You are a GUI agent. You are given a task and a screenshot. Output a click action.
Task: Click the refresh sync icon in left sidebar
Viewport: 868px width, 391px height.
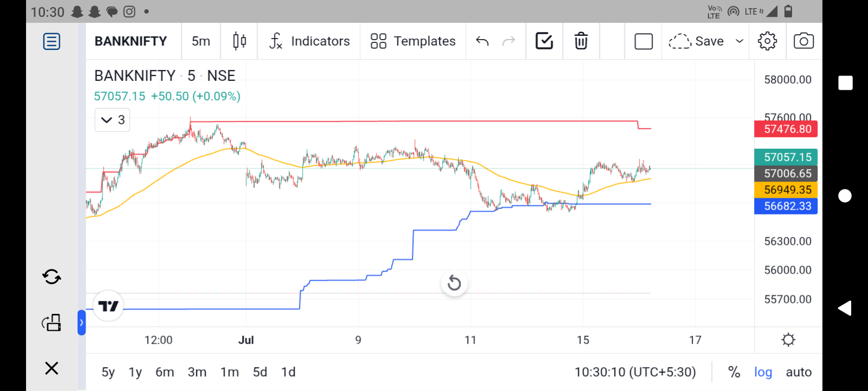click(52, 277)
